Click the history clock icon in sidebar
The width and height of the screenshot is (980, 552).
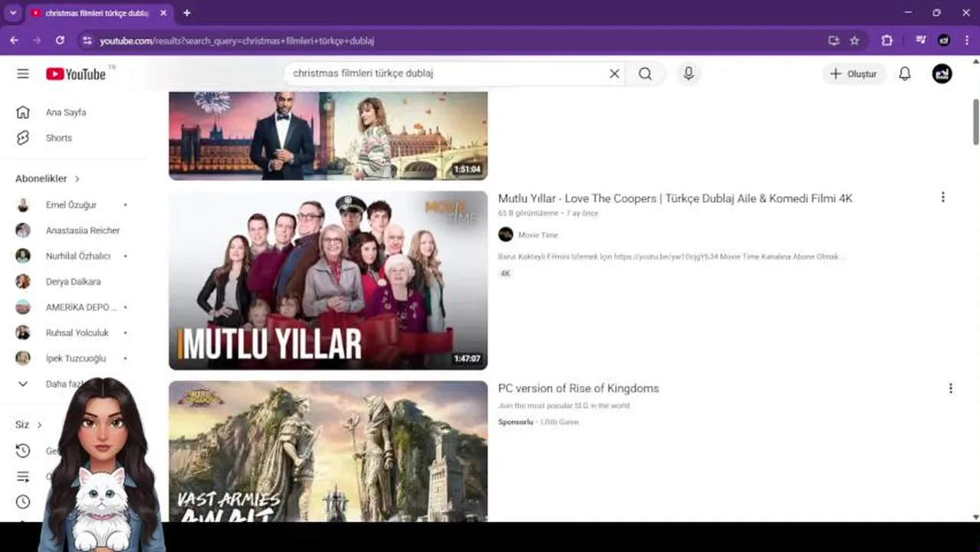[x=23, y=451]
